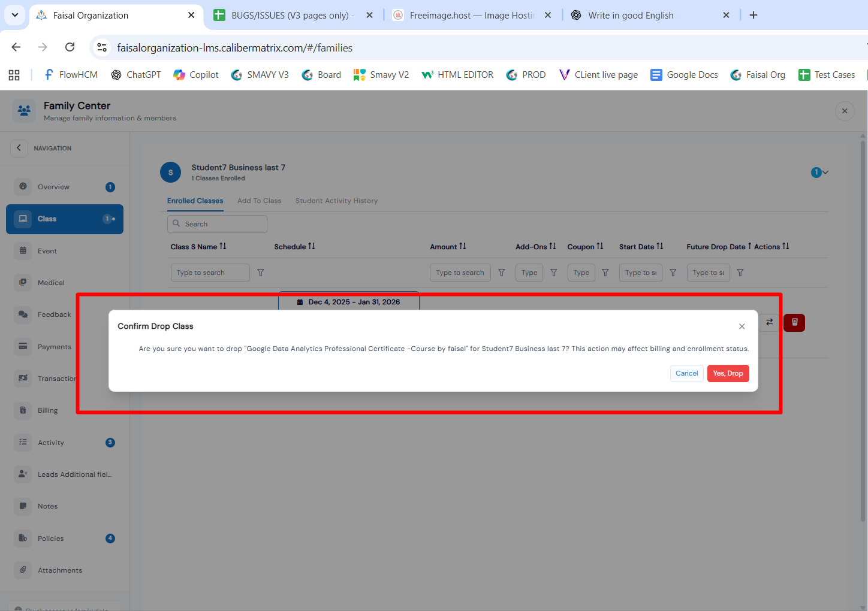Image resolution: width=868 pixels, height=611 pixels.
Task: Open the Start Date filter funnel
Action: click(x=673, y=273)
